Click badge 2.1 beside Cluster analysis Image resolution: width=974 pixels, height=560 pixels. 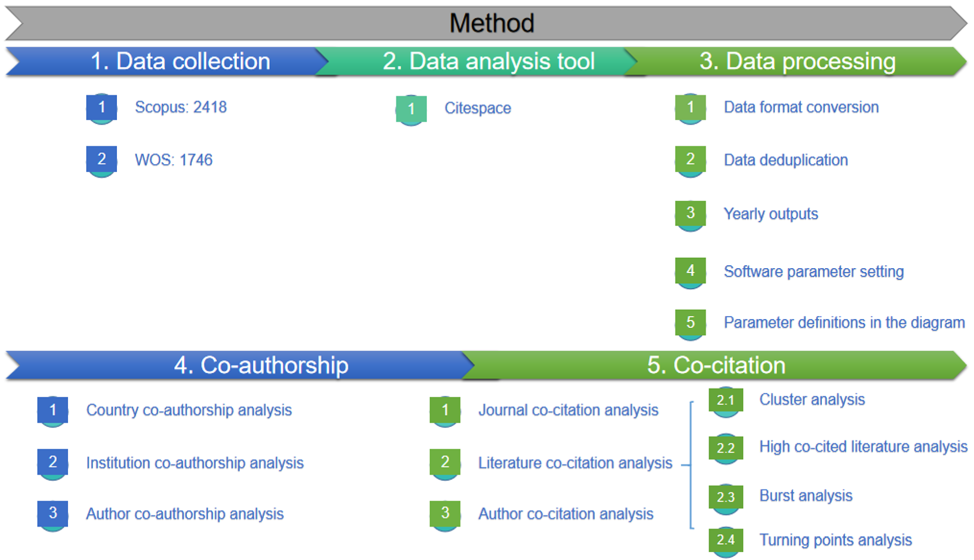point(726,400)
